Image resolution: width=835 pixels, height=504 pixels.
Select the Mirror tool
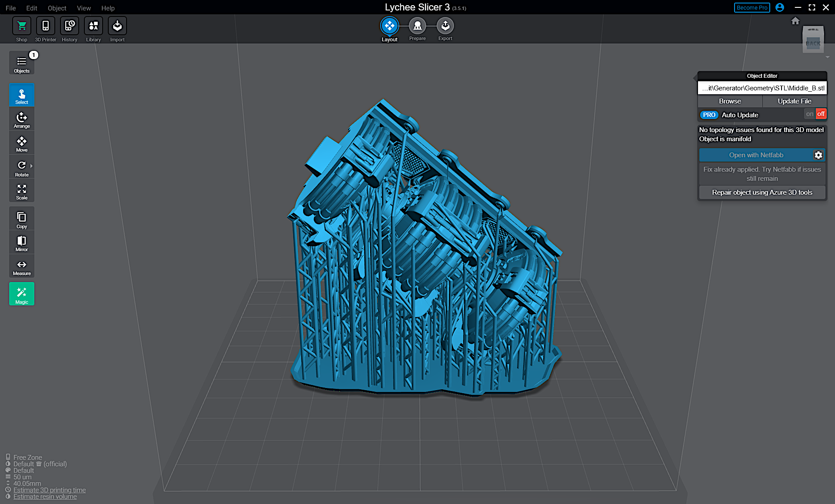(x=22, y=242)
